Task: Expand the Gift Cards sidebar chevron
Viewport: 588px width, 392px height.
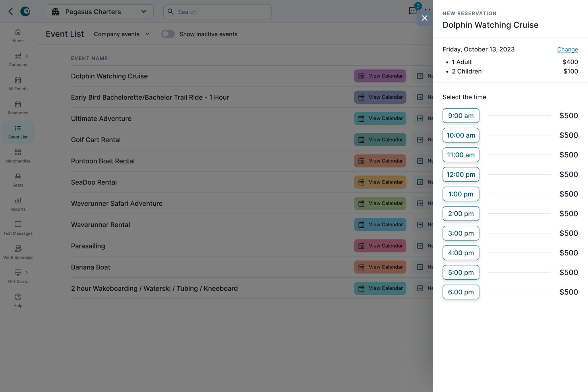Action: coord(27,273)
